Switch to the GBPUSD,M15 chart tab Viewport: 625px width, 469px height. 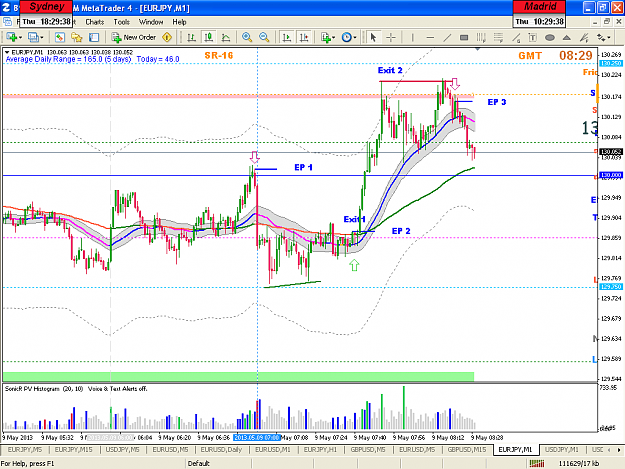pyautogui.click(x=467, y=449)
